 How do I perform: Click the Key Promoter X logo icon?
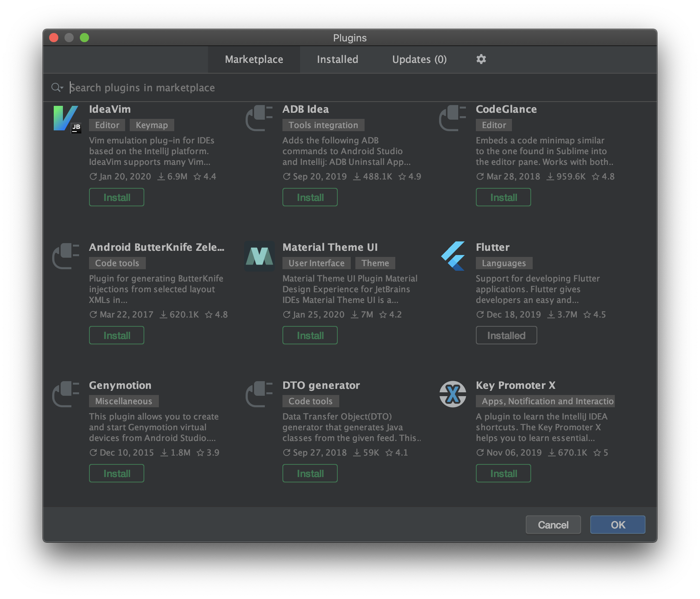[x=453, y=394]
